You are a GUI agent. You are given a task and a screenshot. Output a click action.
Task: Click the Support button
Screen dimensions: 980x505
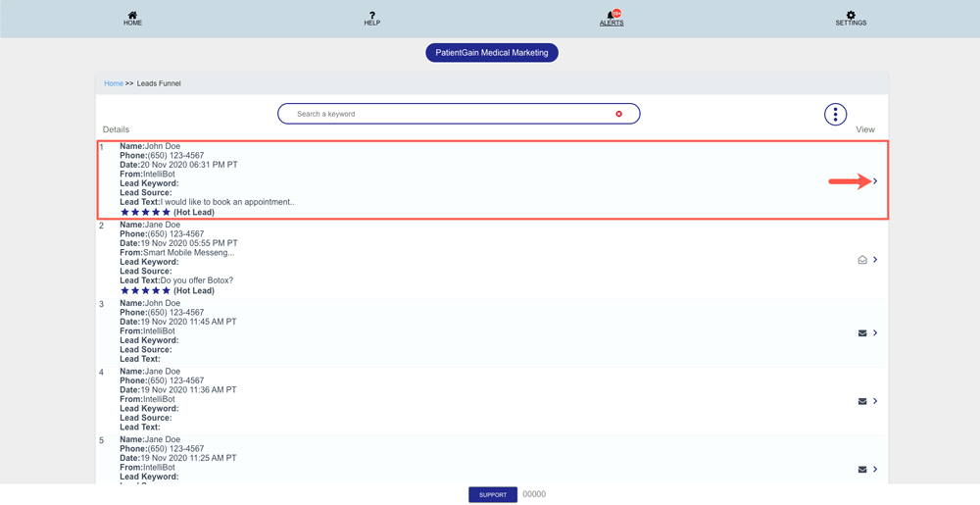493,494
